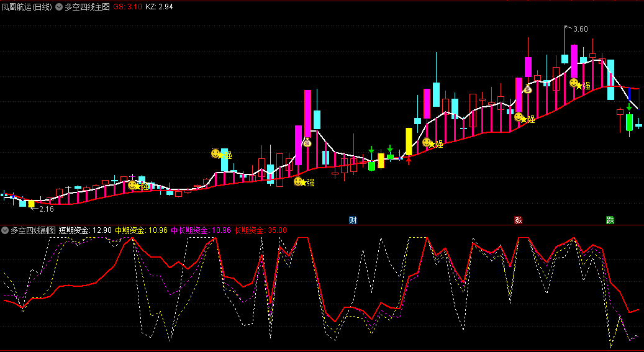Click the GS: 3.10 value
The height and width of the screenshot is (352, 644).
click(x=128, y=7)
